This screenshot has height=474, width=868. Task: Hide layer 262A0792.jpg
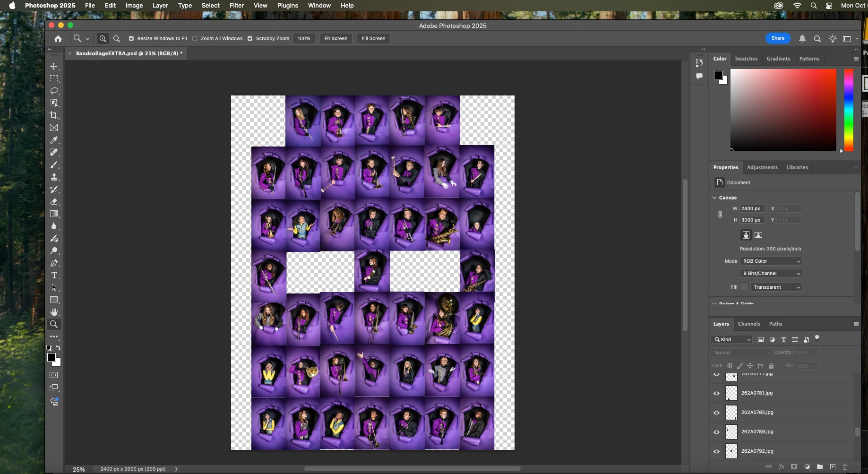click(x=716, y=451)
